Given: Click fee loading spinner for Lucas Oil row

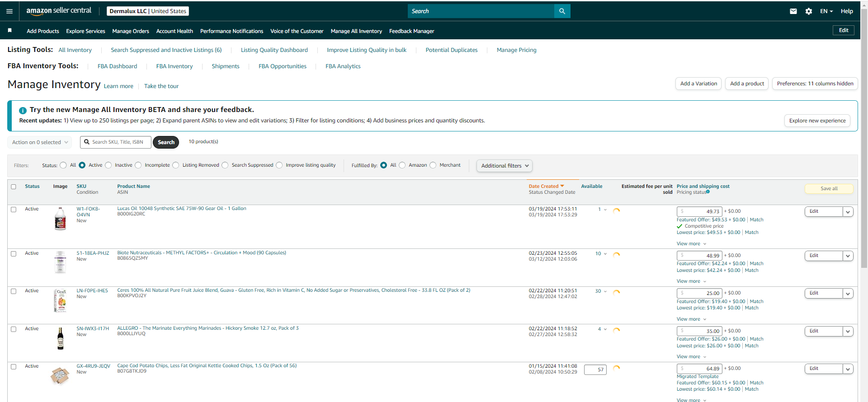Looking at the screenshot, I should [x=616, y=210].
